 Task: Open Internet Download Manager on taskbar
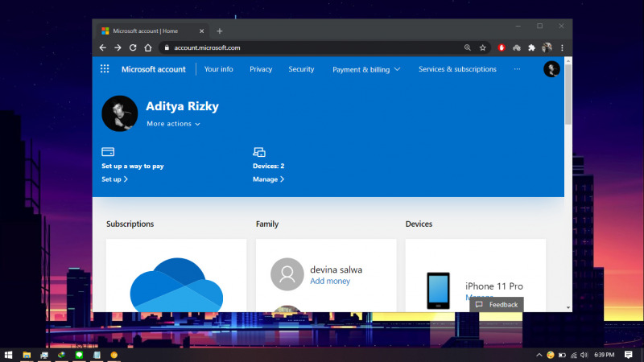click(62, 355)
